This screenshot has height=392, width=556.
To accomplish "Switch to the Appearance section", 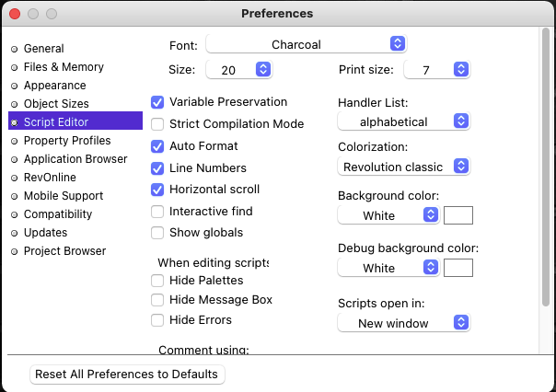I will [x=54, y=86].
